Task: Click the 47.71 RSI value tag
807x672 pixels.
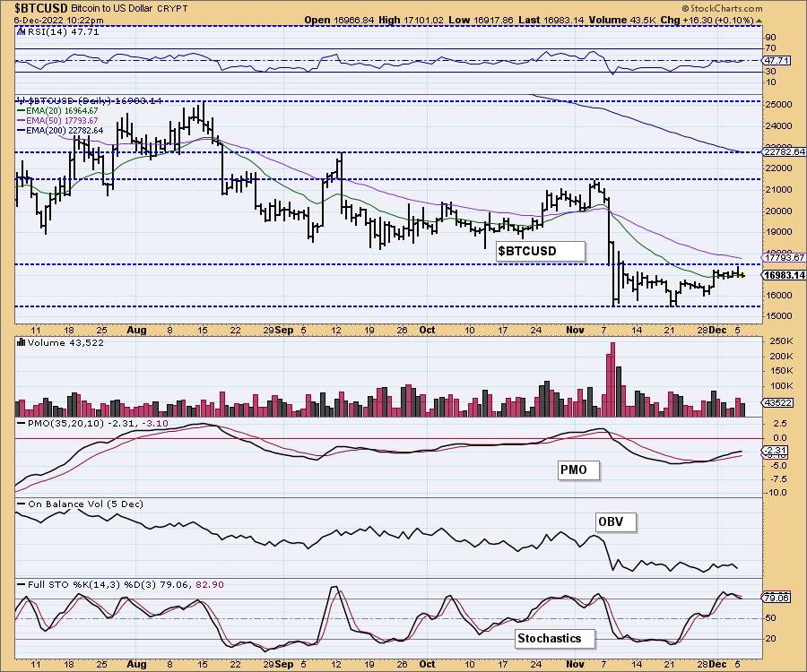Action: click(x=777, y=60)
